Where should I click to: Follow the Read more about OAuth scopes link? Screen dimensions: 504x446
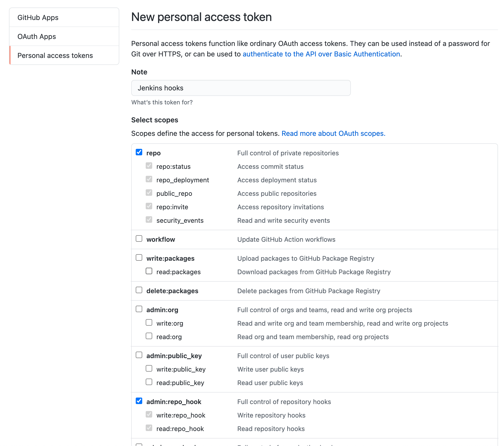(x=333, y=133)
